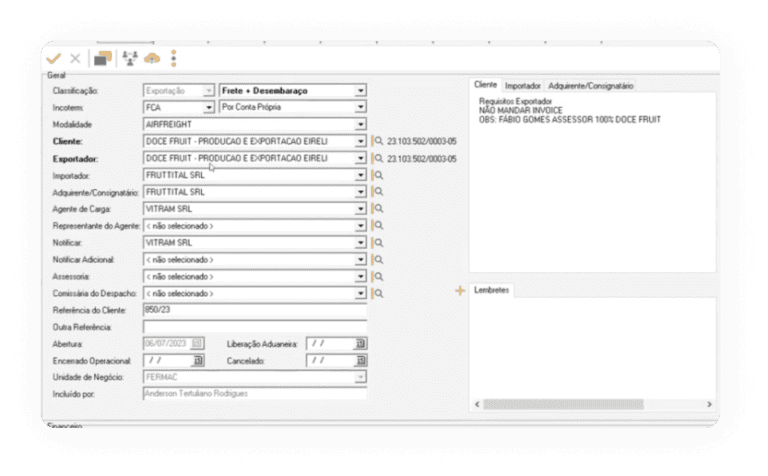Open the Agente de Carga dropdown
The width and height of the screenshot is (768, 476).
(360, 209)
